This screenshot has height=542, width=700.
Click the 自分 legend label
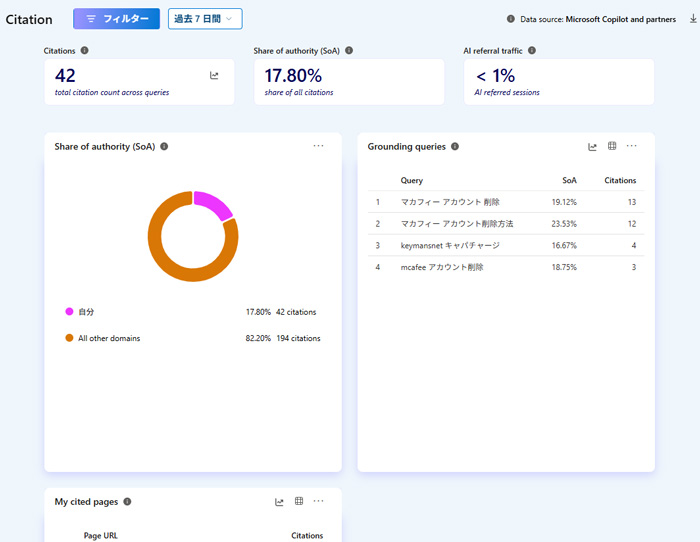click(86, 312)
